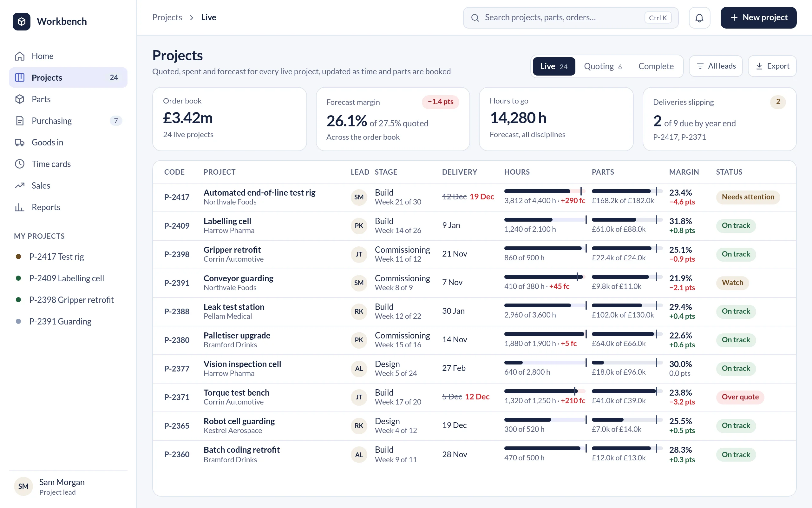Click the filter icon on All leads
Image resolution: width=812 pixels, height=508 pixels.
click(700, 66)
